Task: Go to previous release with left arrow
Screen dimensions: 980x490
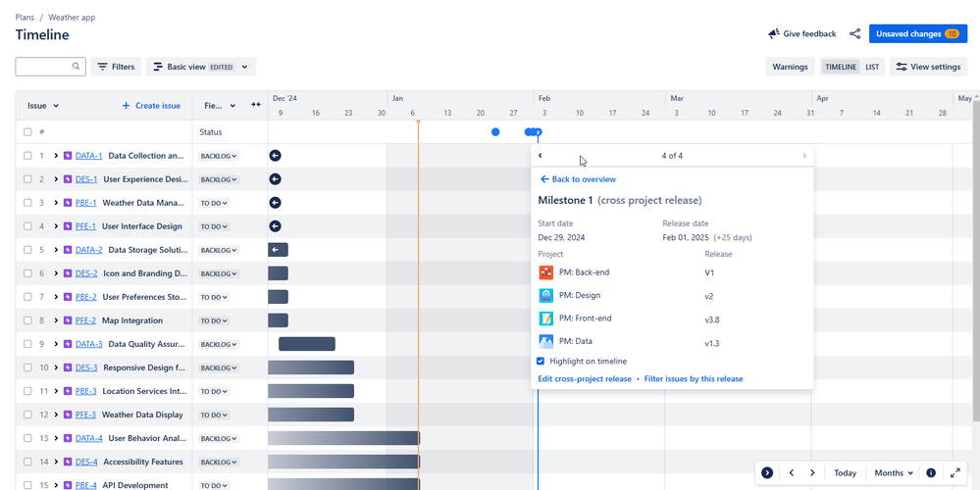Action: [541, 156]
